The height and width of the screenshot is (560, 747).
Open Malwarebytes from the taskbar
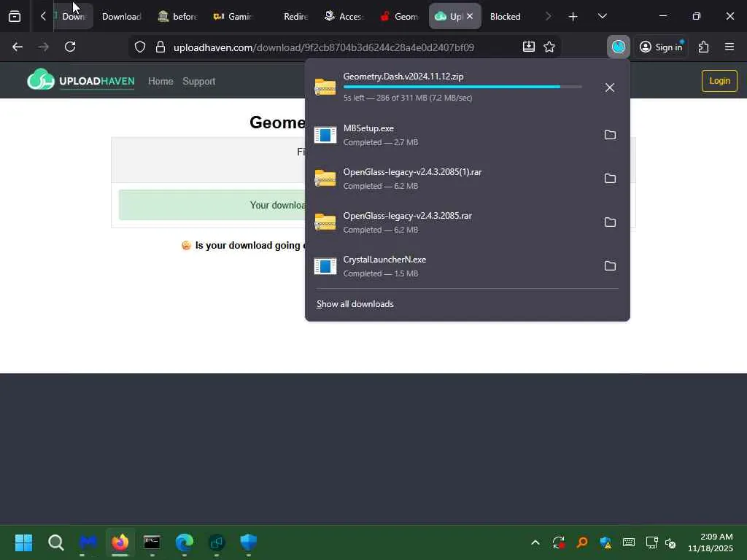(88, 542)
